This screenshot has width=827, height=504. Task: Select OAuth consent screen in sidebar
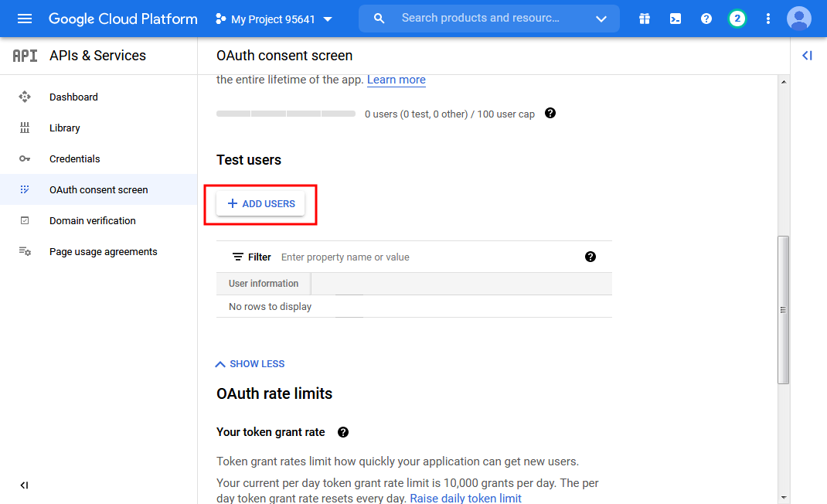(99, 189)
